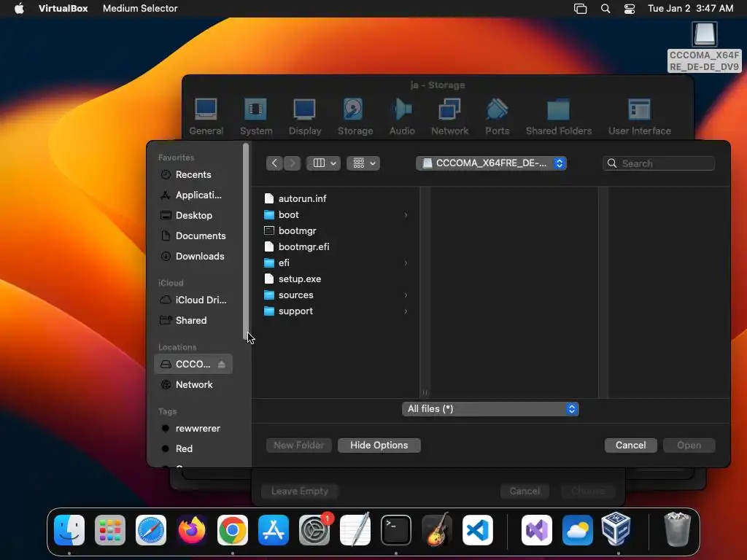The height and width of the screenshot is (560, 747).
Task: Expand the boot folder
Action: (x=406, y=215)
